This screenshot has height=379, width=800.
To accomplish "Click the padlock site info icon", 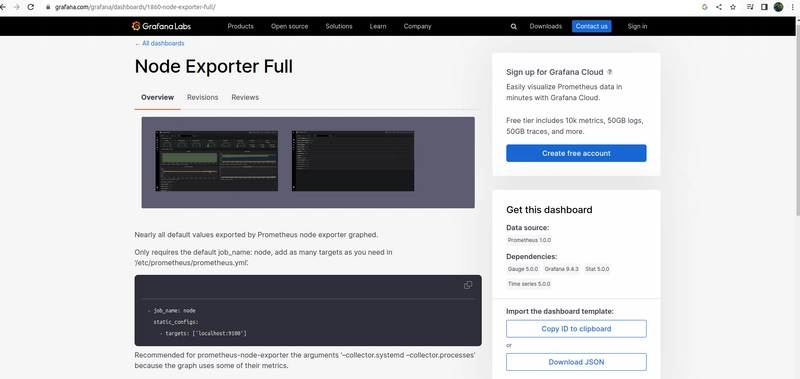I will click(48, 7).
